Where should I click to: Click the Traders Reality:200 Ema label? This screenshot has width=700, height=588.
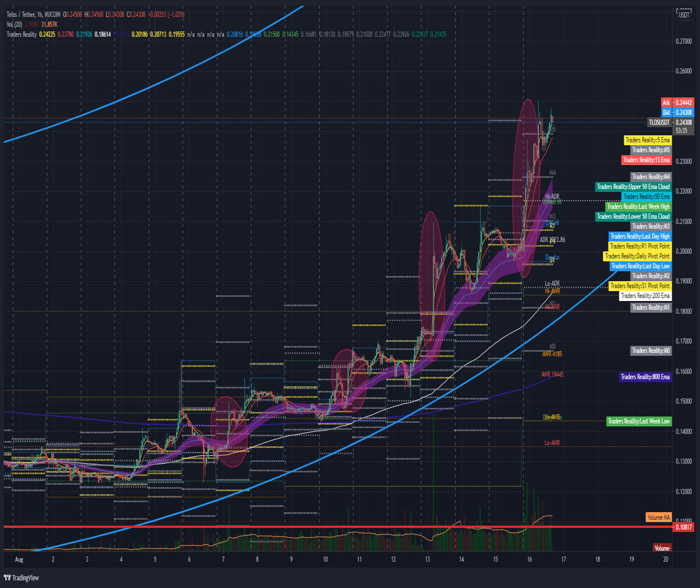point(646,296)
